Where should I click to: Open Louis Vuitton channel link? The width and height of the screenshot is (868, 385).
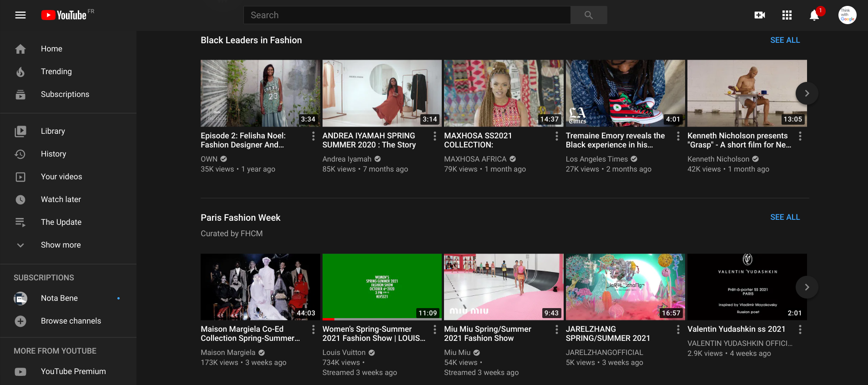[344, 352]
